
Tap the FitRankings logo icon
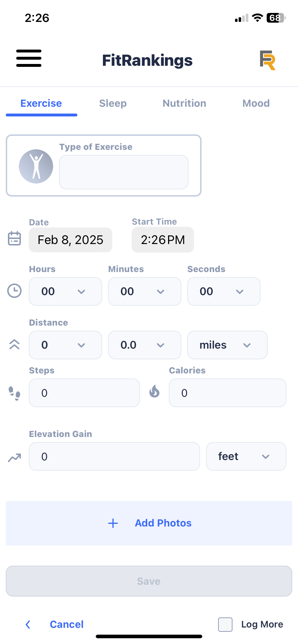267,60
